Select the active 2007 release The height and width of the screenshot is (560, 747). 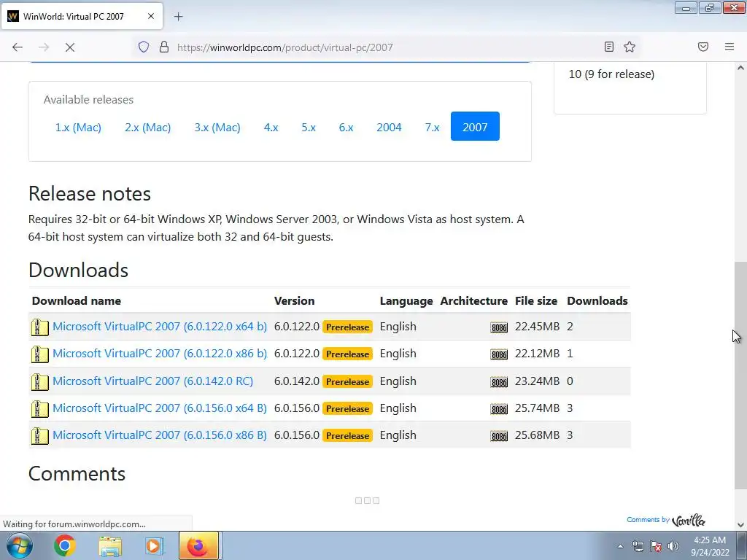(x=475, y=127)
